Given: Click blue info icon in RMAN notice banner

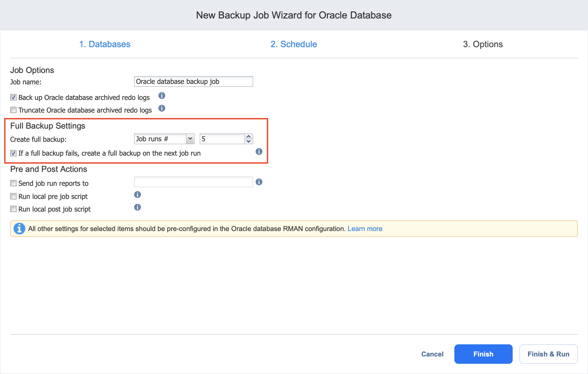Looking at the screenshot, I should [19, 229].
